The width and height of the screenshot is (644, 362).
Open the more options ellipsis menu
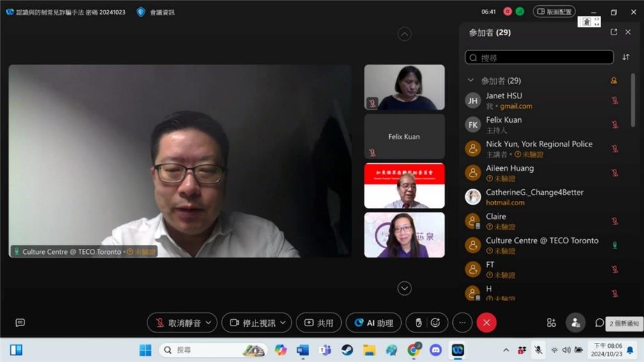pyautogui.click(x=462, y=323)
